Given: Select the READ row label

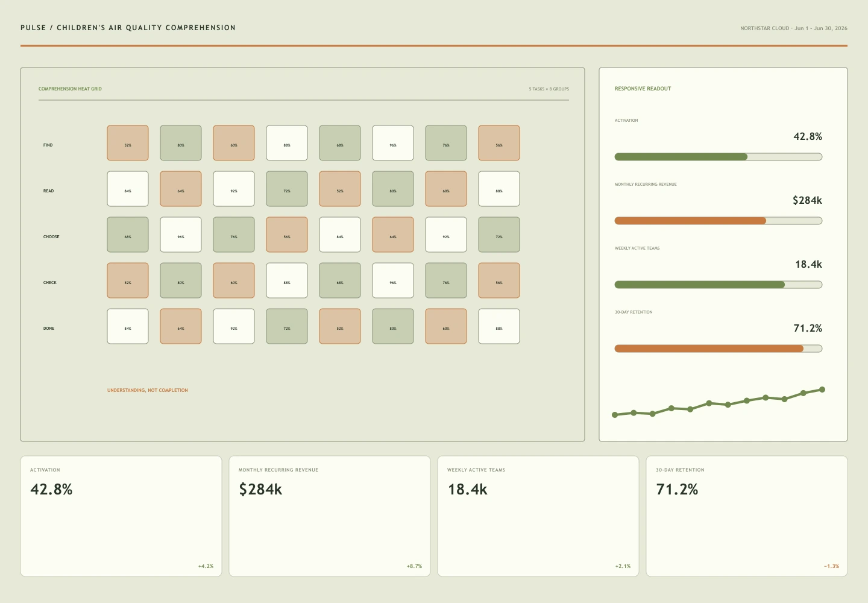Looking at the screenshot, I should pos(48,191).
